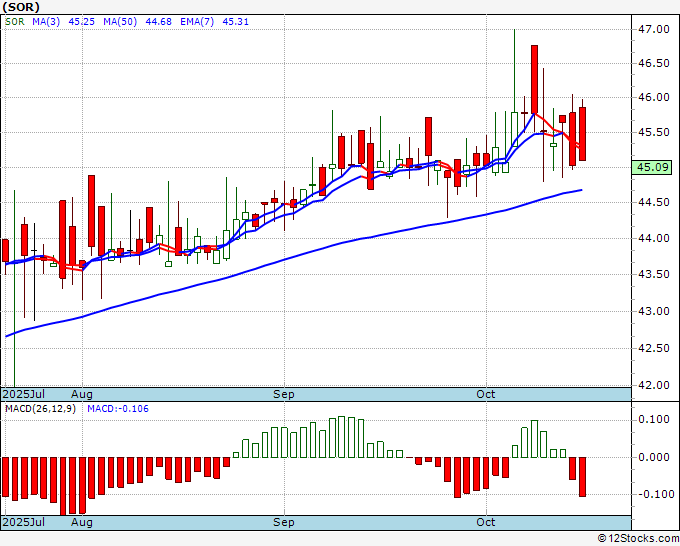Click the MA(3) value 45.25
680x546 pixels.
[x=82, y=22]
